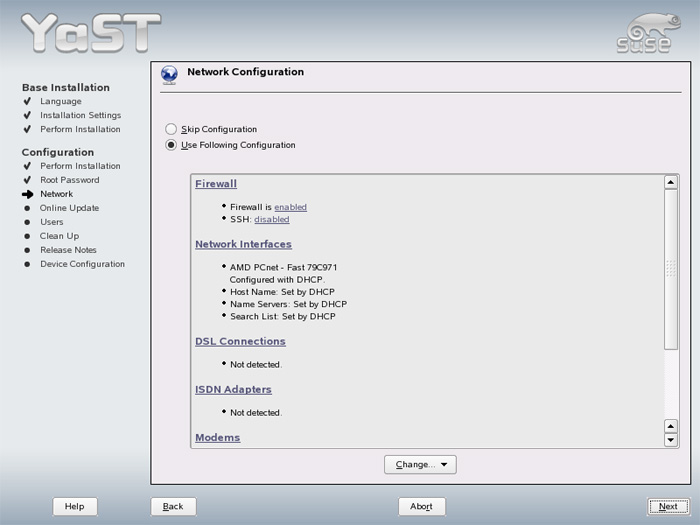Open the Firewall settings link
This screenshot has height=525, width=700.
(x=216, y=183)
